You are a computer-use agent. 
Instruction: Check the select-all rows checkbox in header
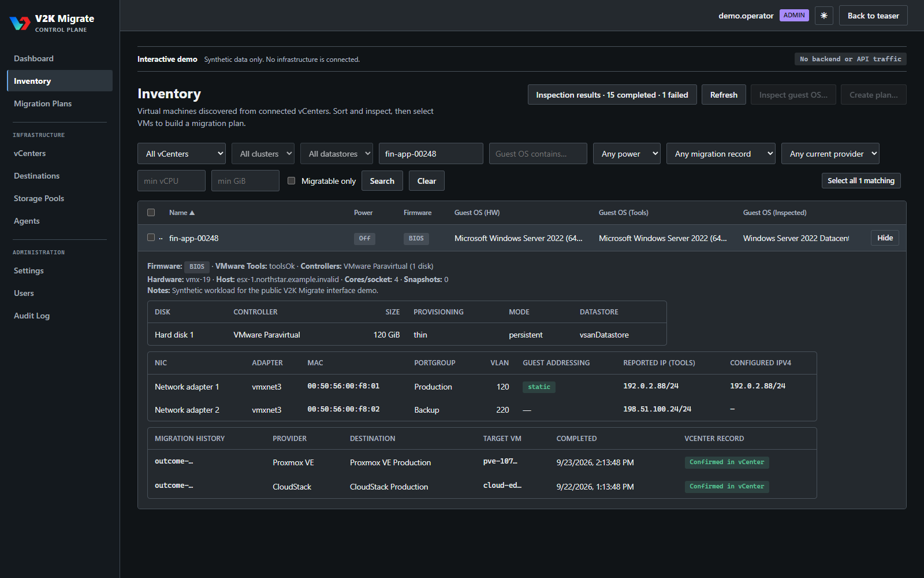pos(151,212)
